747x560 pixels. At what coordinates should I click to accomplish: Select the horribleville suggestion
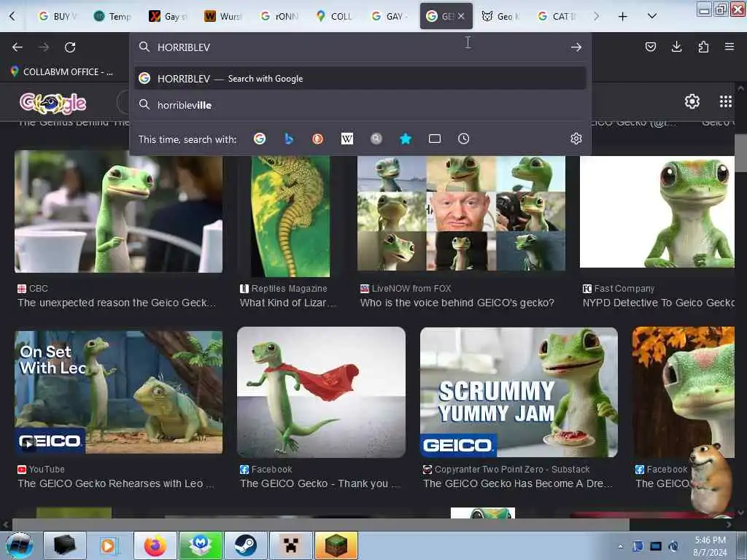pos(360,105)
